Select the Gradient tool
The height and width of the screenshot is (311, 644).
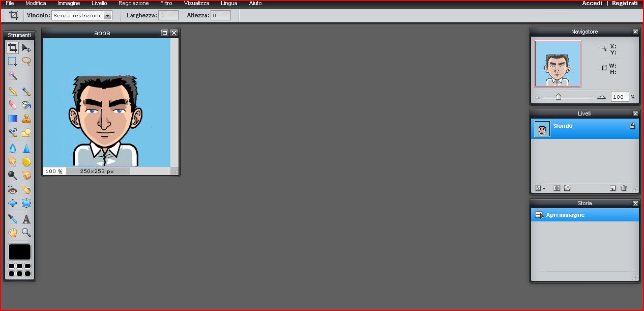[12, 119]
